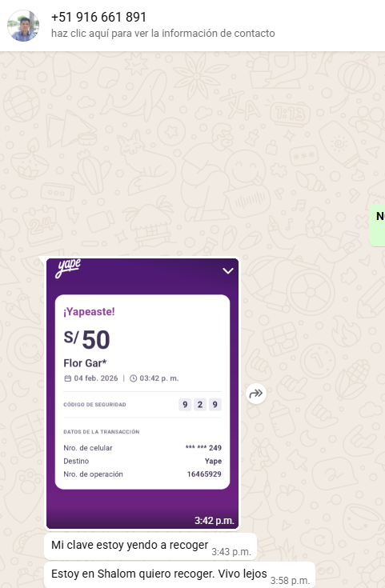Click 'haz clic aquí para ver la información de contacto'
Viewport: 385px width, 588px height.
click(x=162, y=34)
